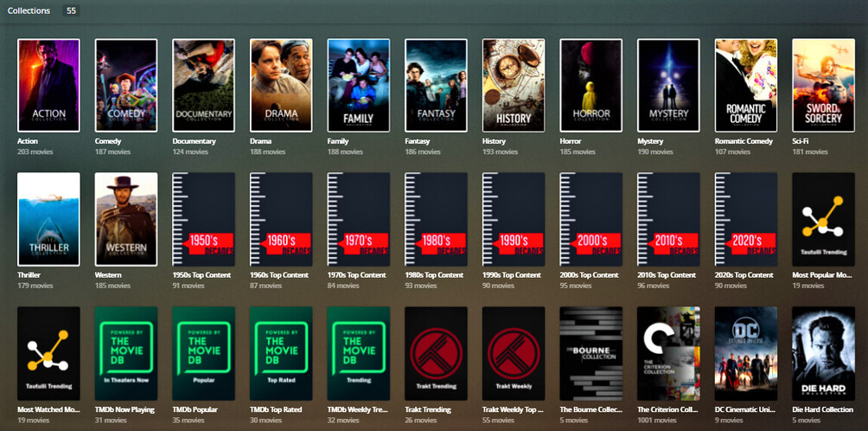Open the Die Hard Collection poster
Screen dimensions: 868x431
point(824,353)
